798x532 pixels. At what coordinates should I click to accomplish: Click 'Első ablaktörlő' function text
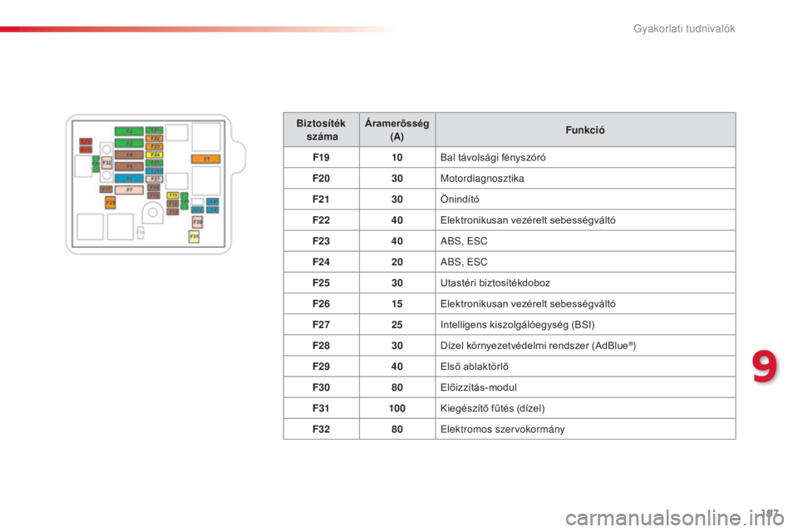(x=475, y=366)
